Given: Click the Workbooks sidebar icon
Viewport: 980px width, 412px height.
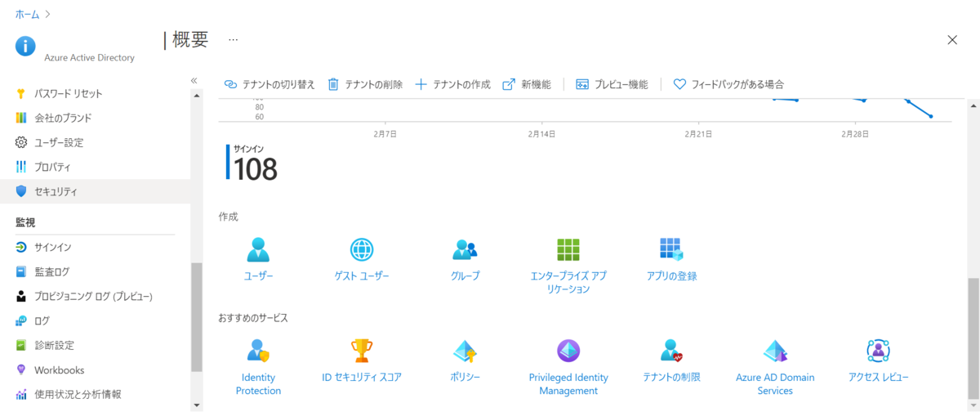Looking at the screenshot, I should click(x=21, y=369).
